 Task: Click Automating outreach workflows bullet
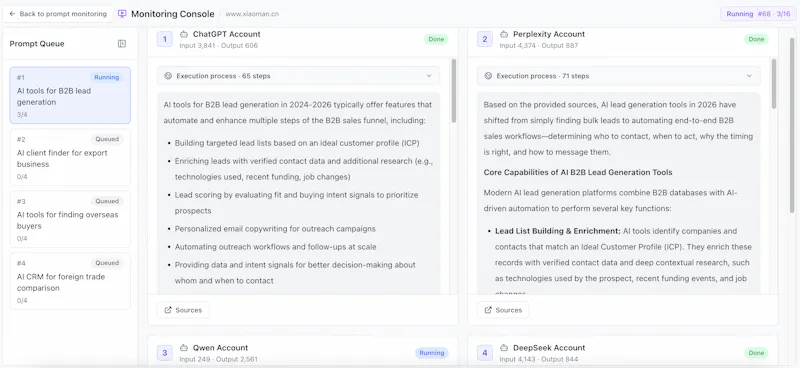pyautogui.click(x=276, y=247)
